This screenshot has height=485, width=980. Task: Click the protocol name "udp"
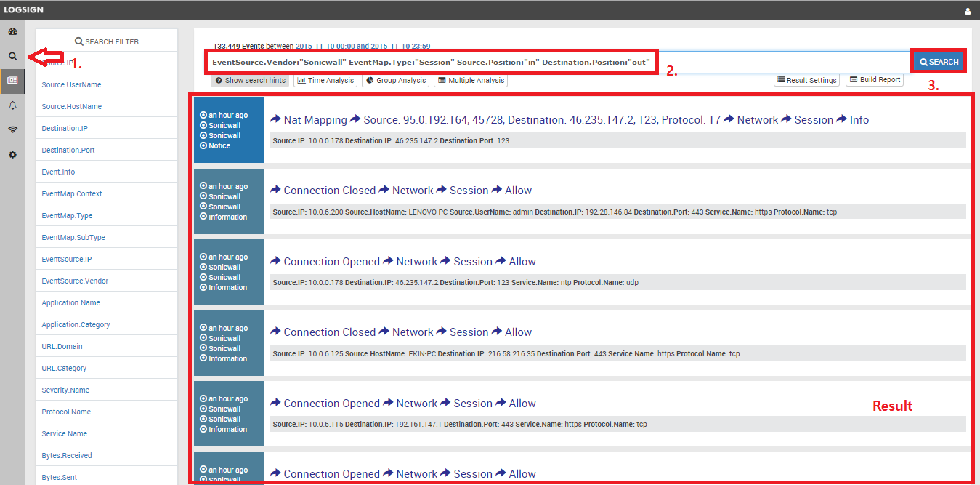coord(632,282)
